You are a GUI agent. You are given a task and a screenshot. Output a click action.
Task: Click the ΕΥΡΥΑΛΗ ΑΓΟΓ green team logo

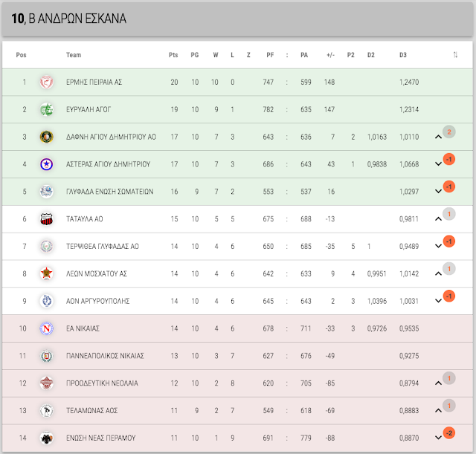pos(46,109)
